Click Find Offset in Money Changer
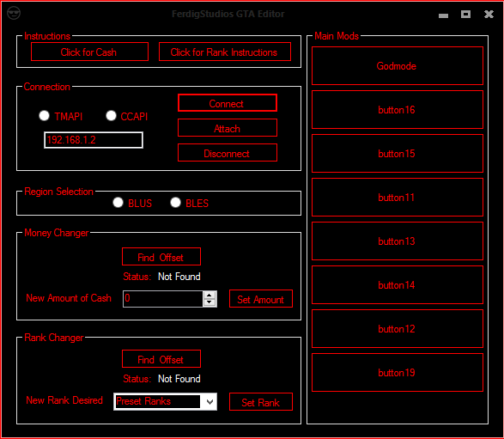 [x=161, y=257]
